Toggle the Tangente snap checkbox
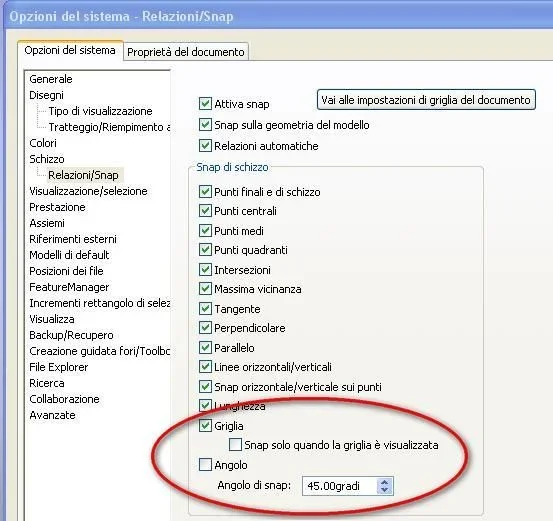 [x=205, y=309]
